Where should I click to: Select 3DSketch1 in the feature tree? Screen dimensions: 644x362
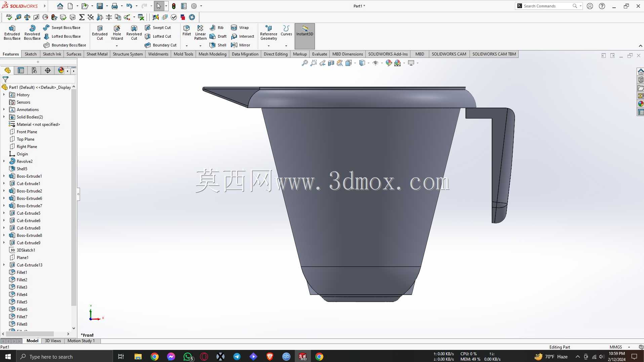[26, 250]
